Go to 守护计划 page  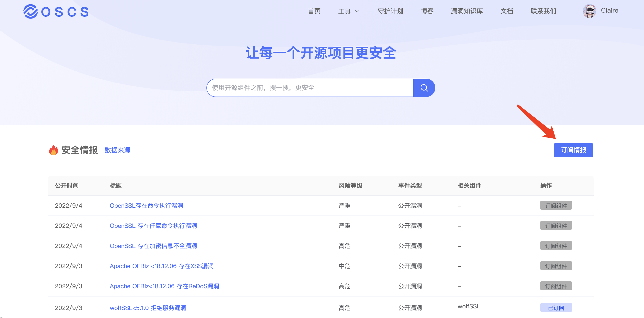click(x=390, y=11)
